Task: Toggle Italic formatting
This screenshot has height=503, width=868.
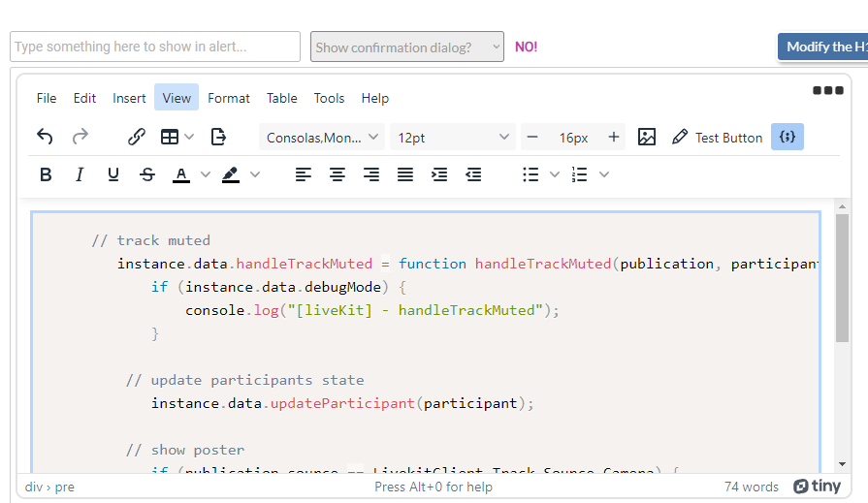Action: [x=80, y=174]
